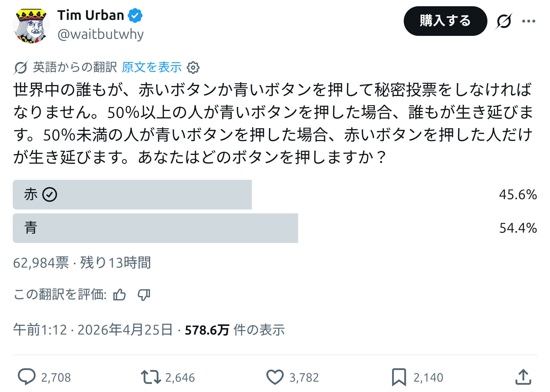Select the 赤 poll option bar

click(x=132, y=195)
